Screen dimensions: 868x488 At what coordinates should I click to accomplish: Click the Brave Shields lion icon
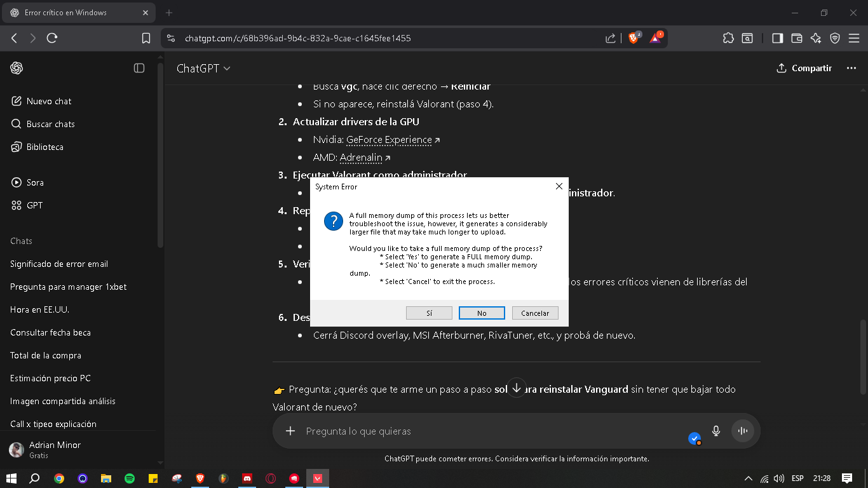[x=634, y=38]
